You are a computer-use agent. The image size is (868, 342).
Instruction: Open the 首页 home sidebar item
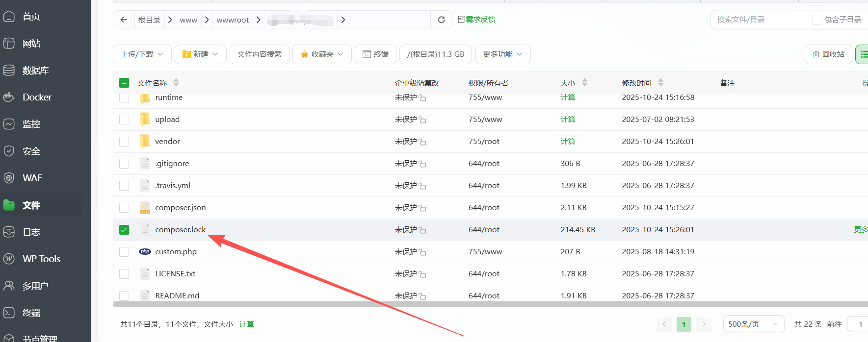[31, 17]
